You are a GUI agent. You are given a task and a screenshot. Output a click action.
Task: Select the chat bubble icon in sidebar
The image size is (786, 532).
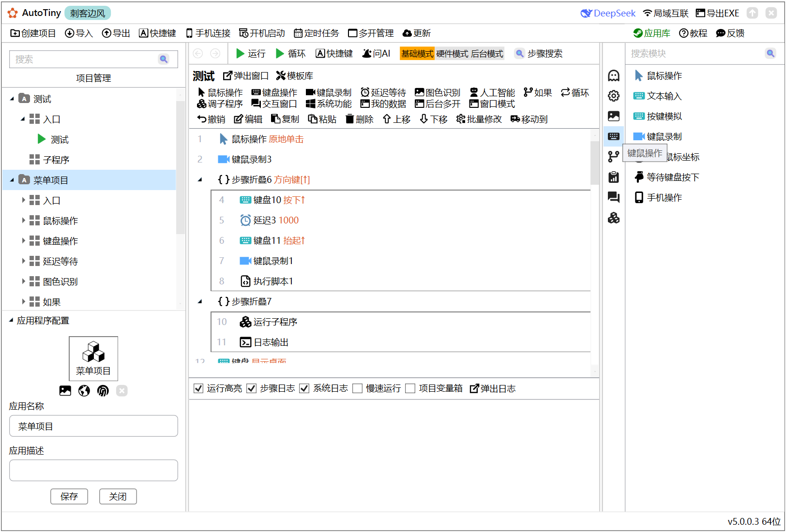614,197
